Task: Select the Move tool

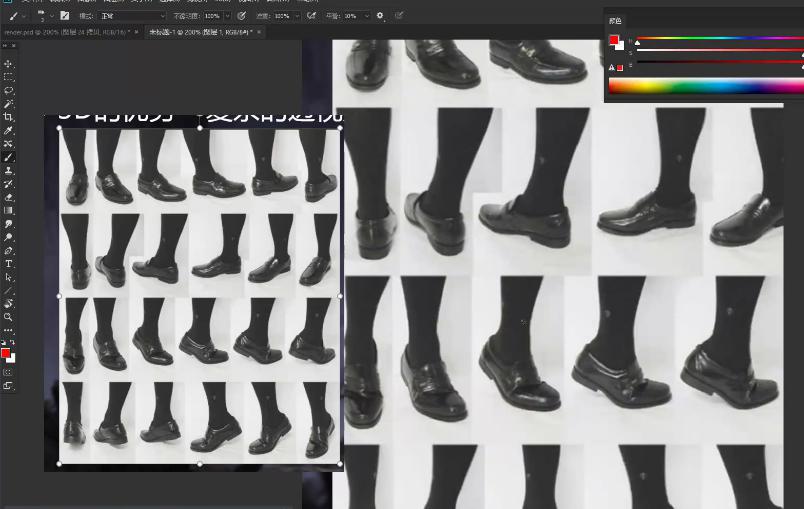Action: click(8, 64)
